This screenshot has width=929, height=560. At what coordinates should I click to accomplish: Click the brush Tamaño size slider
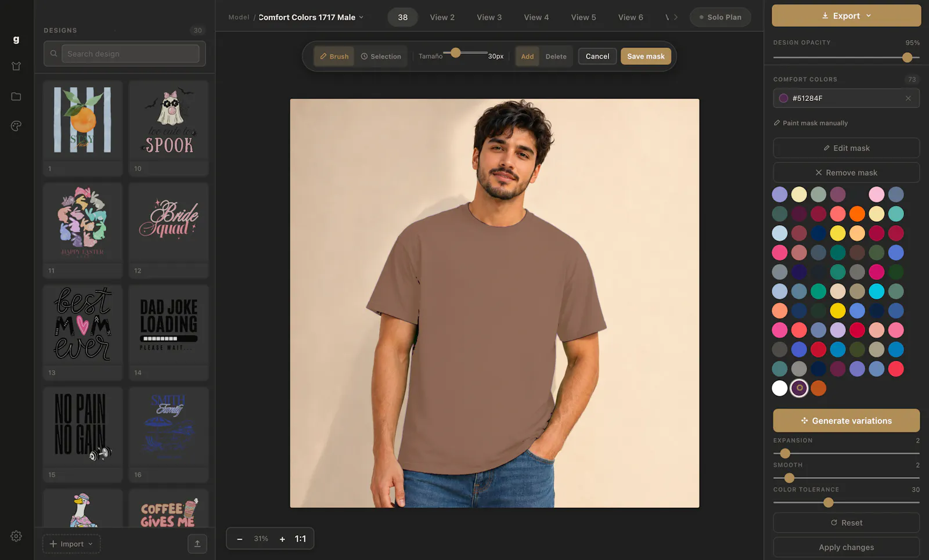pos(465,53)
